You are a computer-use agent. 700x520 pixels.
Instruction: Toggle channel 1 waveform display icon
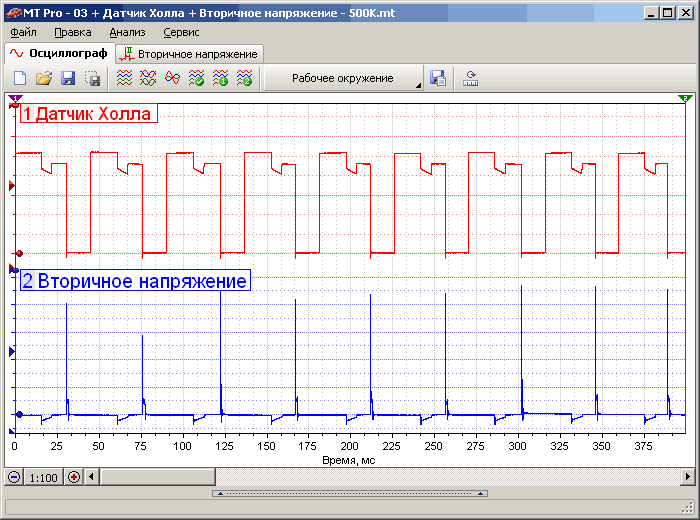pos(221,78)
